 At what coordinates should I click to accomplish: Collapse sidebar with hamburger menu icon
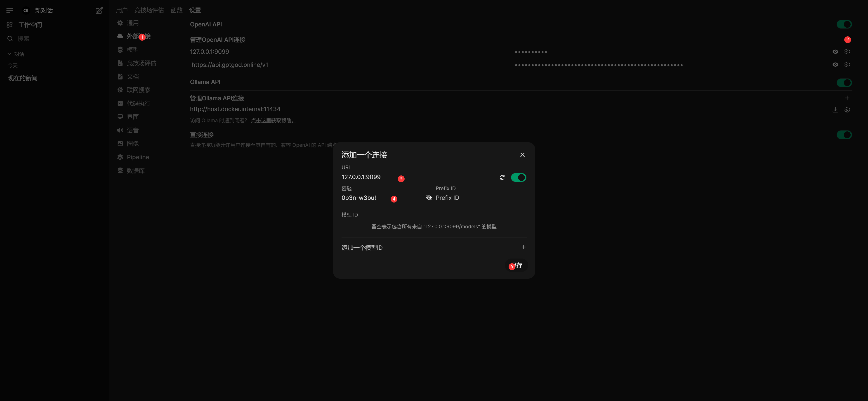(x=9, y=10)
